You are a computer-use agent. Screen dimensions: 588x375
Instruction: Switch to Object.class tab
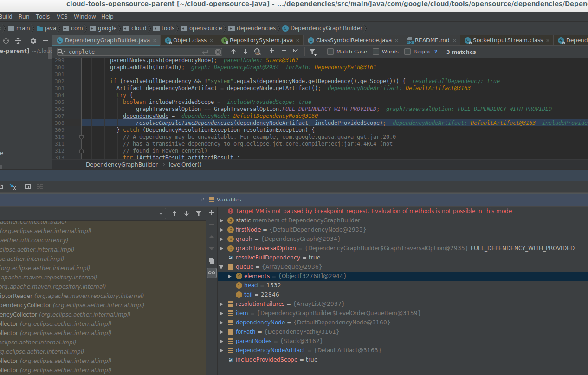(189, 40)
